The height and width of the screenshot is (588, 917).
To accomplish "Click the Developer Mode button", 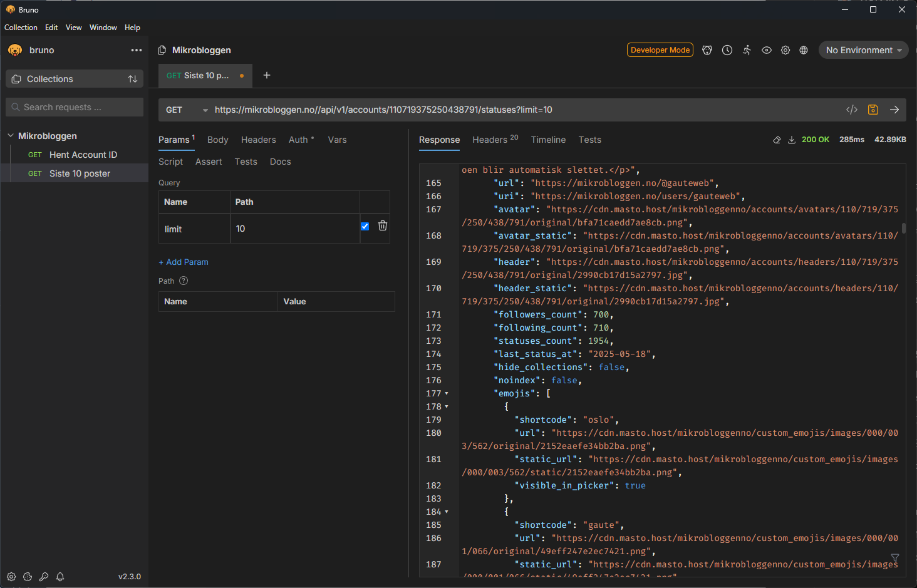I will click(x=660, y=50).
